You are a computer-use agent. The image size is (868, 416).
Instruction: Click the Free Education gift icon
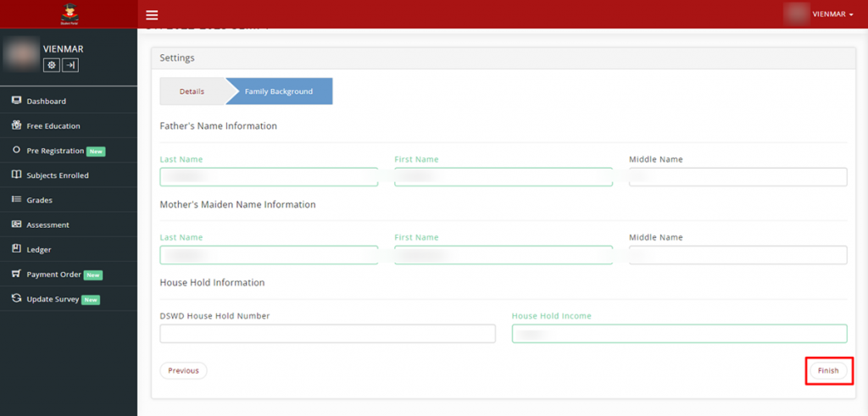coord(16,125)
